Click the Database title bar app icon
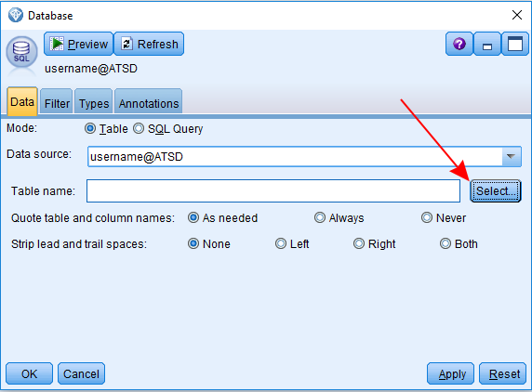532x392 pixels. tap(16, 15)
